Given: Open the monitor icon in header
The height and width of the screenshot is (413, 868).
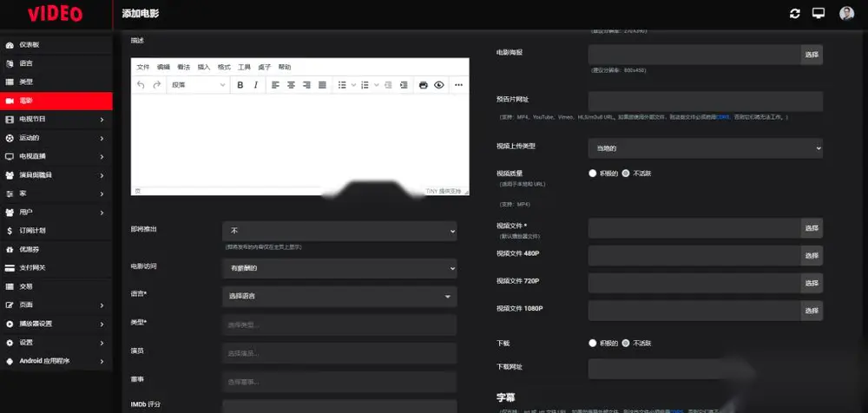Looking at the screenshot, I should click(819, 13).
